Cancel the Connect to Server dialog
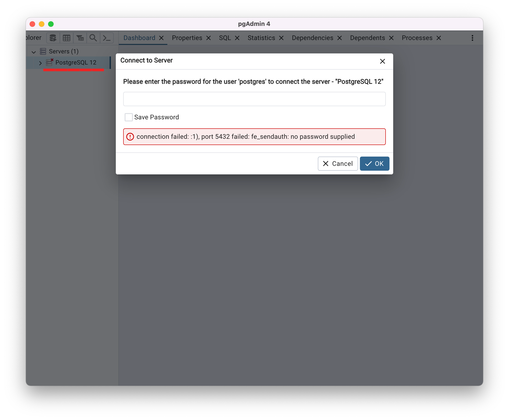The height and width of the screenshot is (420, 509). (x=337, y=164)
